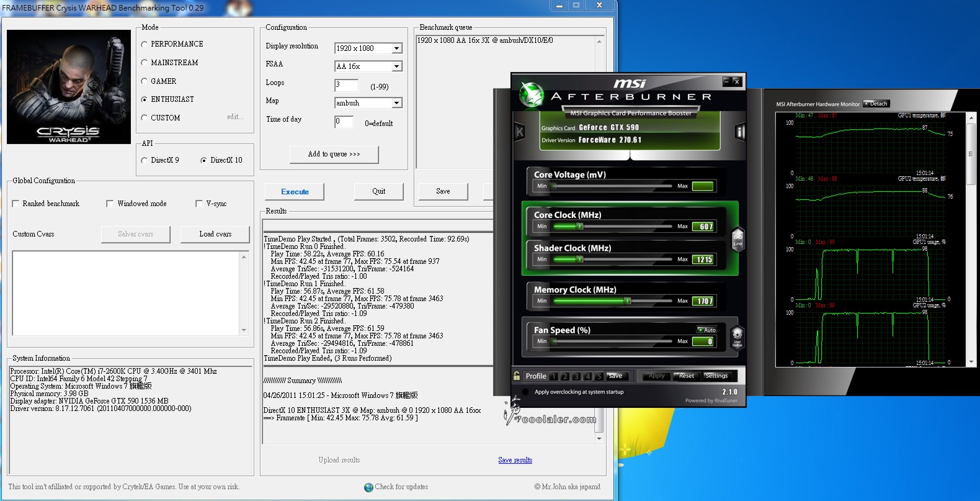Click the Quit button
Viewport: 980px width, 501px height.
[x=379, y=191]
